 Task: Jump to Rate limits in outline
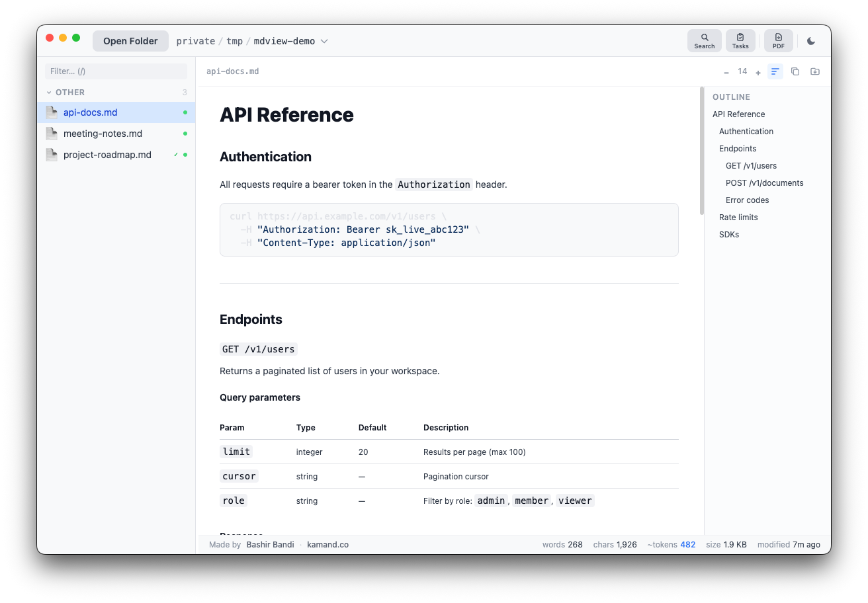click(x=738, y=218)
